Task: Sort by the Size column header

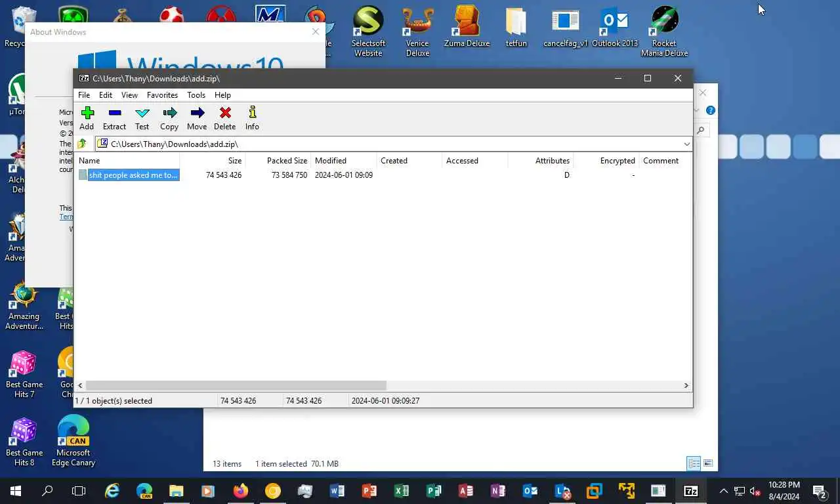Action: 213,161
